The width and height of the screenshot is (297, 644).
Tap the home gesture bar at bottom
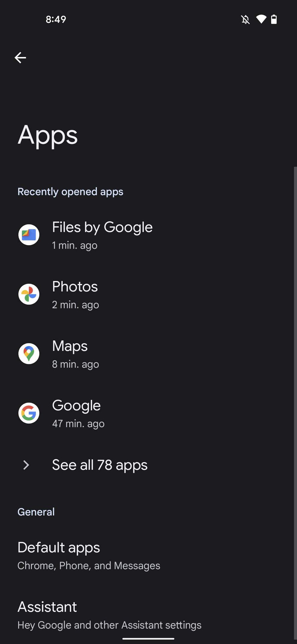148,639
